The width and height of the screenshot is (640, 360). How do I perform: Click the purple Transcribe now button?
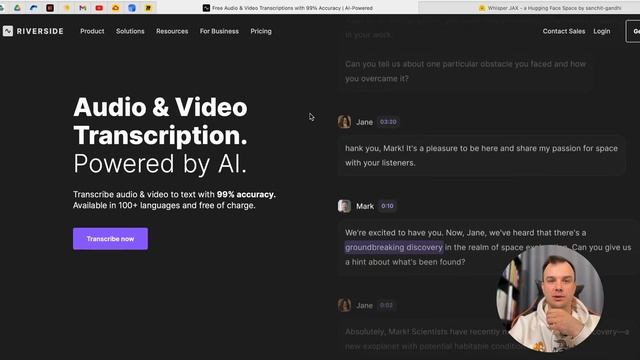[111, 239]
